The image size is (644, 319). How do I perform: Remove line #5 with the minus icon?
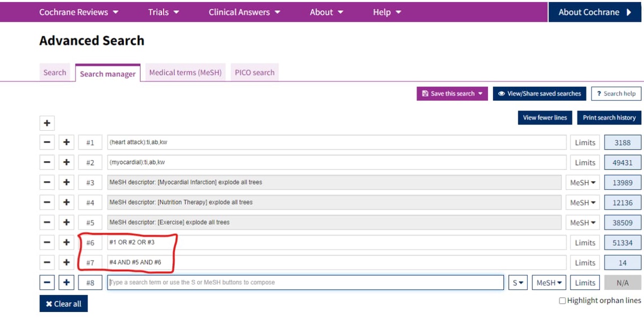[x=47, y=222]
